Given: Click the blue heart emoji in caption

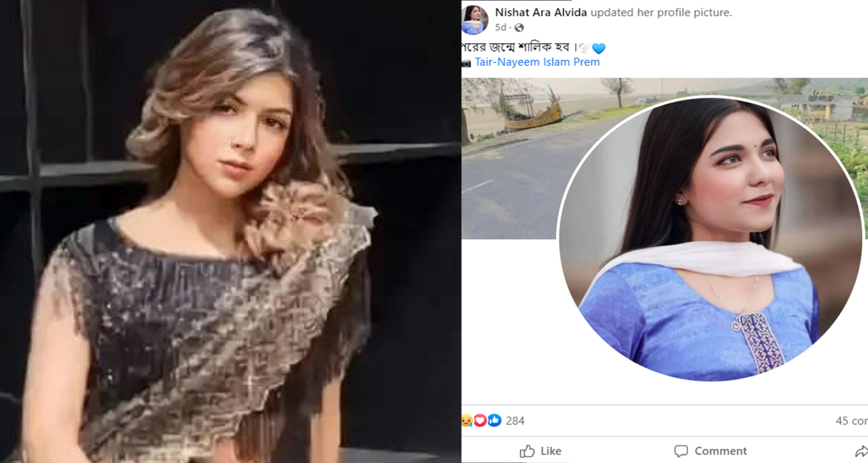Looking at the screenshot, I should (599, 49).
